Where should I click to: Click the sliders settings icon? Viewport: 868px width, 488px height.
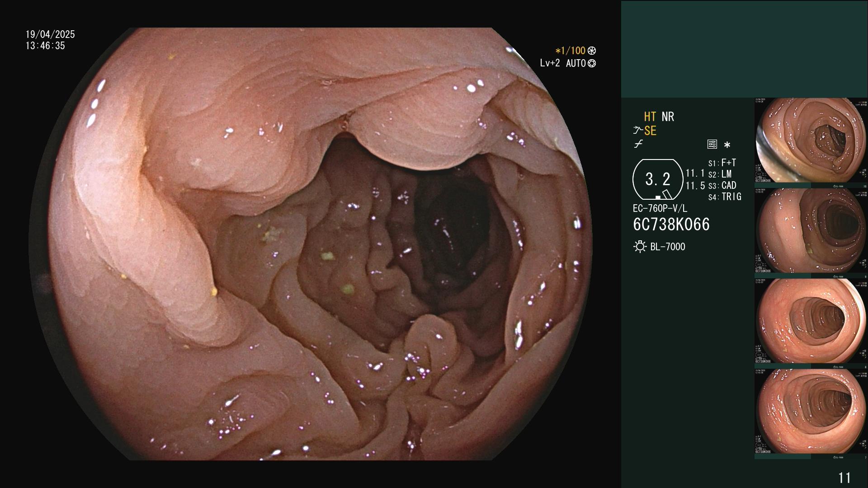pyautogui.click(x=712, y=145)
